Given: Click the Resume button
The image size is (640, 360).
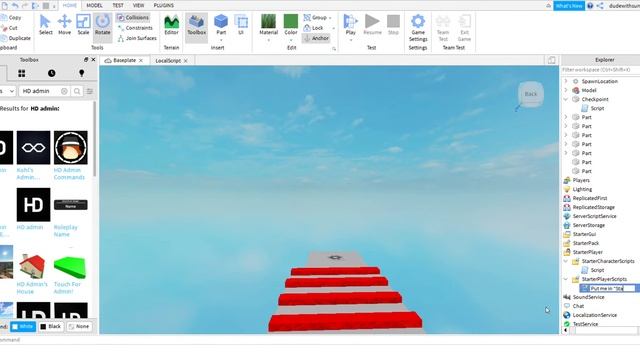Looking at the screenshot, I should point(372,25).
